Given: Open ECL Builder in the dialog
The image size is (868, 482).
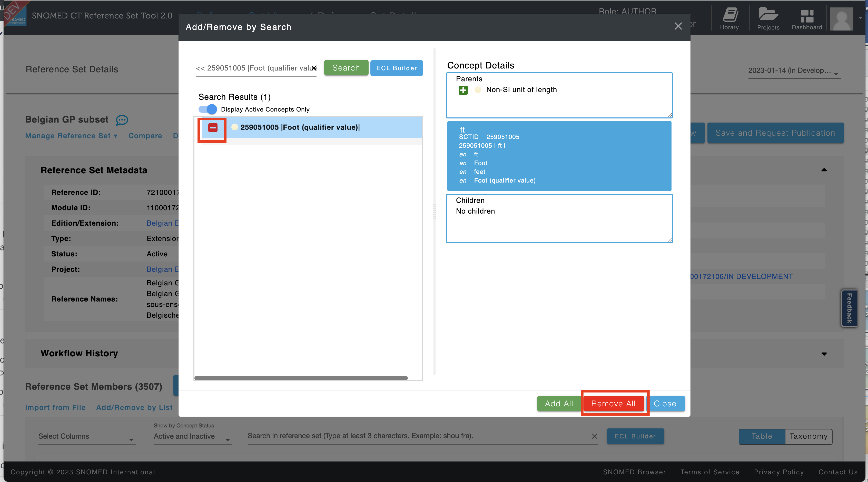Looking at the screenshot, I should point(396,68).
